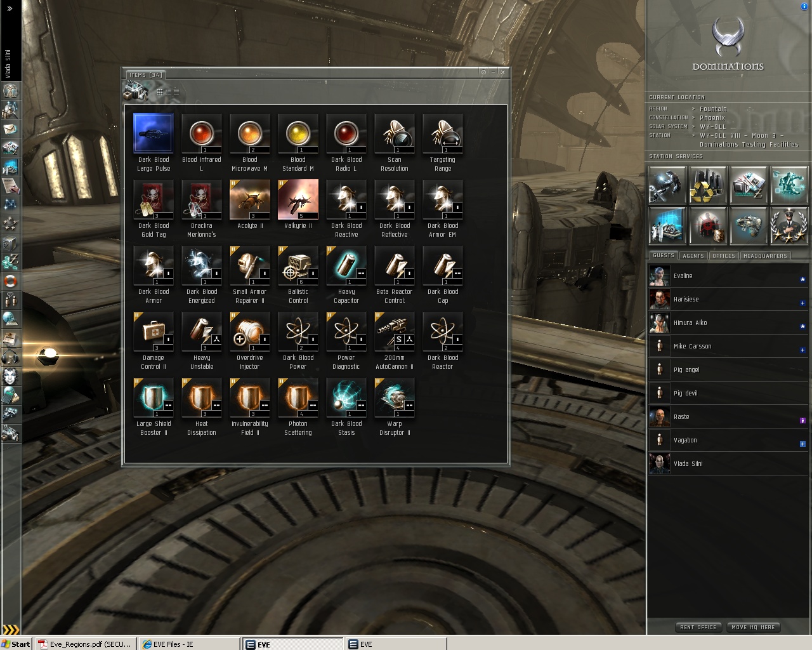Select the Warp Disruptor II item
Screen dimensions: 812x650
pos(395,408)
